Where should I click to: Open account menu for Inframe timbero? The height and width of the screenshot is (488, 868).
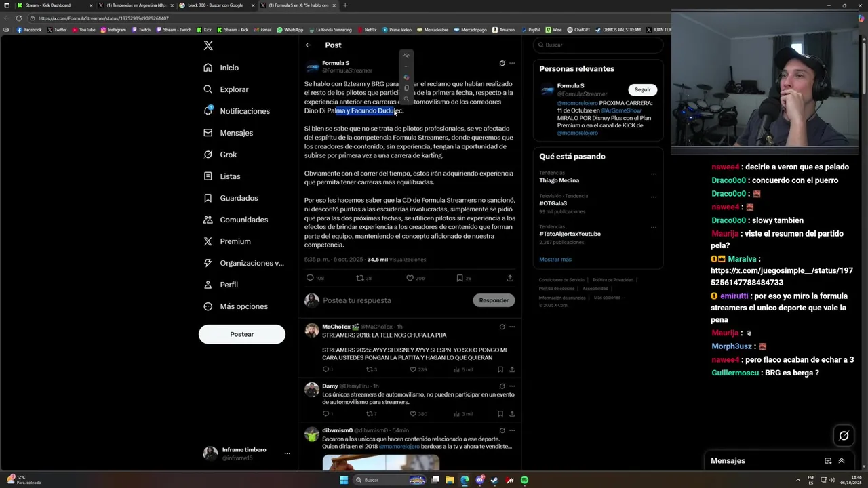pyautogui.click(x=247, y=453)
